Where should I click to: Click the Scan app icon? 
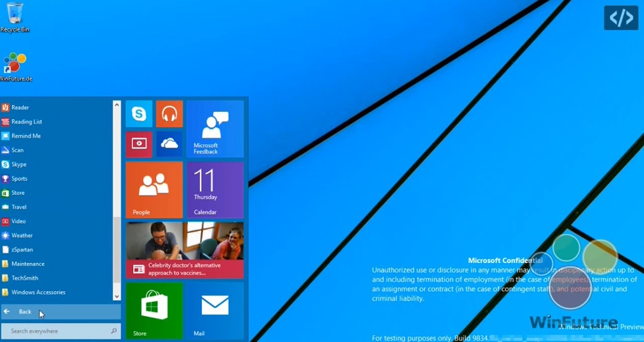5,150
